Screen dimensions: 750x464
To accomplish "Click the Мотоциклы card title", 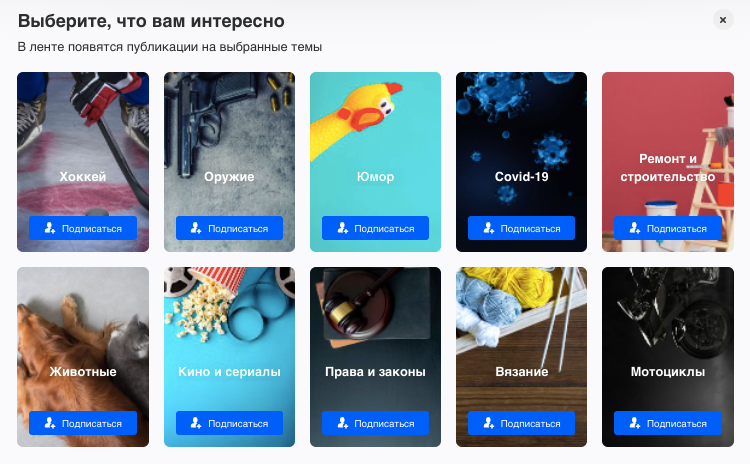I will pyautogui.click(x=668, y=372).
